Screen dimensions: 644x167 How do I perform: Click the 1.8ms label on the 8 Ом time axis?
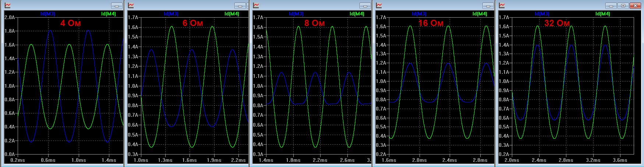(293, 160)
